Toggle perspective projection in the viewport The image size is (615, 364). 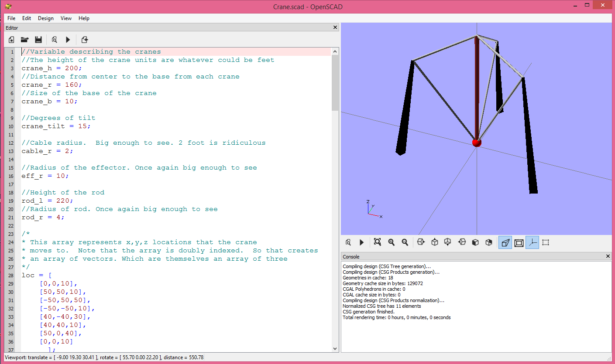[505, 242]
